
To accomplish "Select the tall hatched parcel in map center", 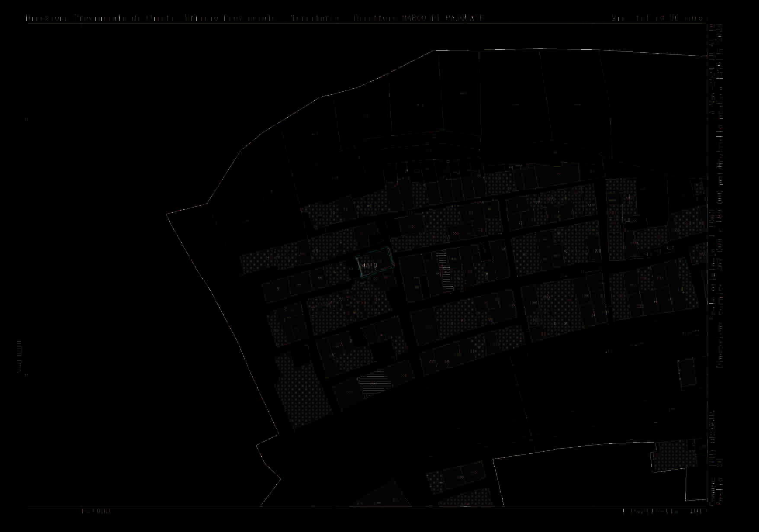I will click(444, 271).
